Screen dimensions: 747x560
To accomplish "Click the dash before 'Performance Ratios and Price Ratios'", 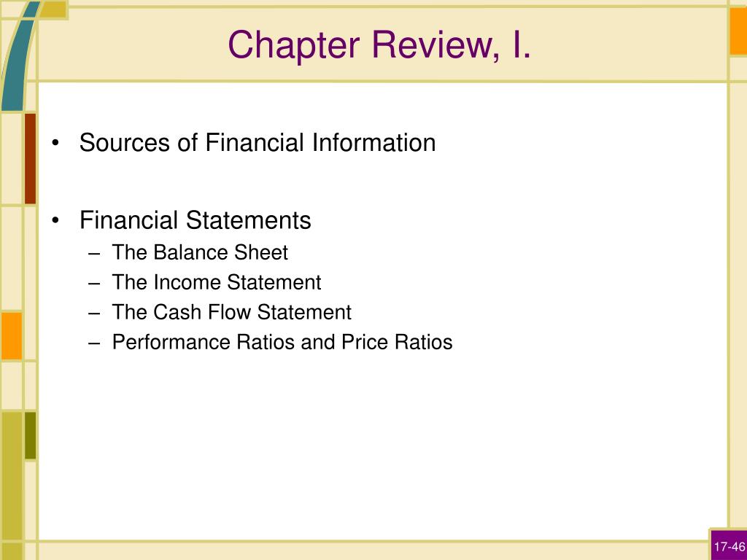I will [x=94, y=344].
